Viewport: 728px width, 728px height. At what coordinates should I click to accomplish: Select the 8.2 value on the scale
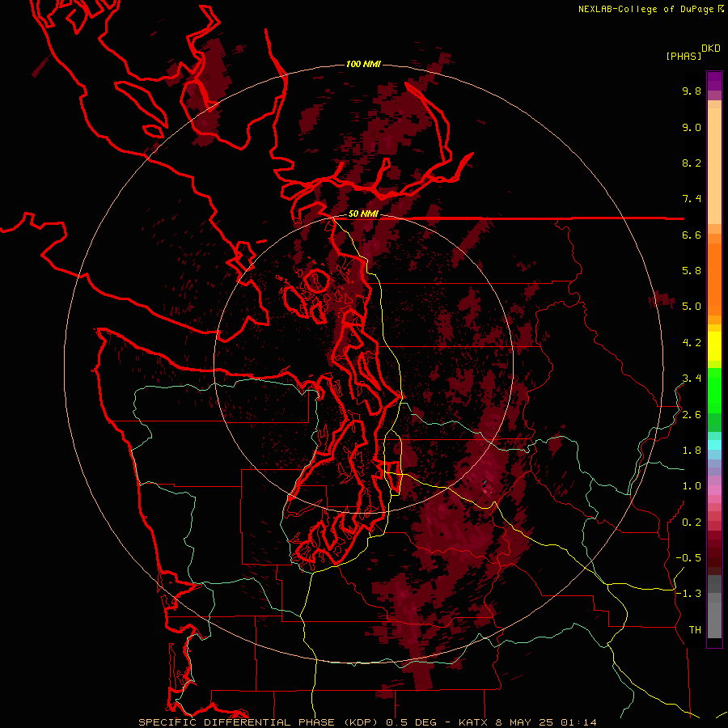tap(692, 163)
